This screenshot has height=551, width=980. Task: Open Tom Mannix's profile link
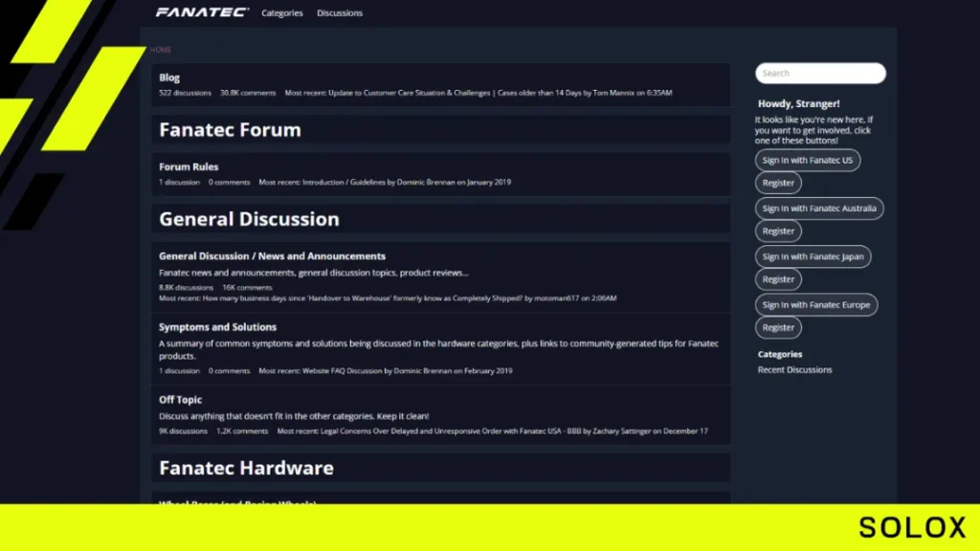point(613,93)
